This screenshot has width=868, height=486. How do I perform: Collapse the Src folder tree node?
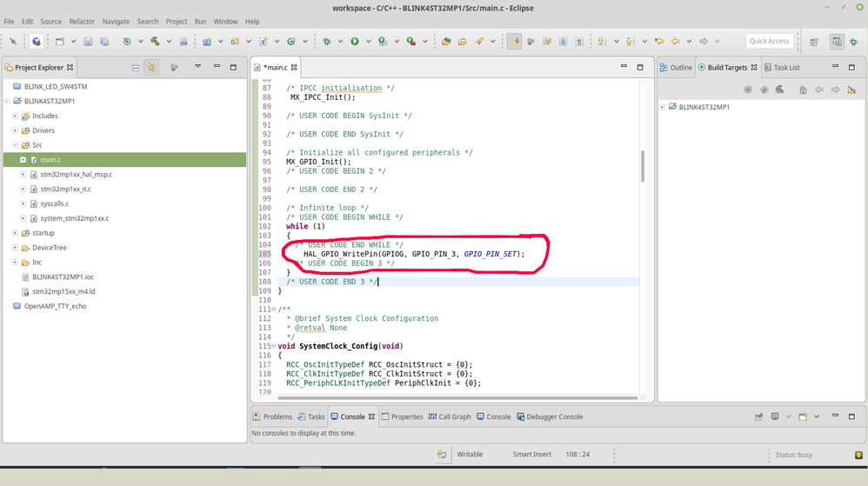click(x=15, y=145)
